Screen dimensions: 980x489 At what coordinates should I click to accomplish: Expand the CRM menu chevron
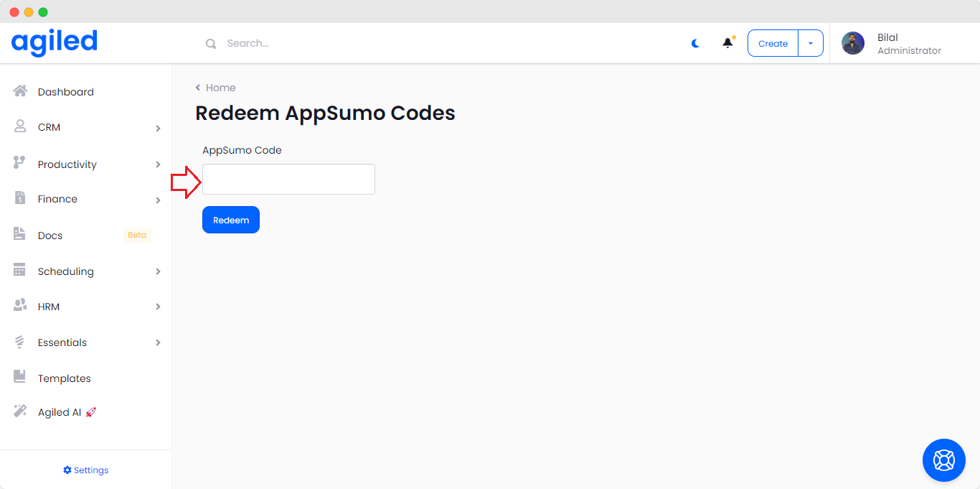tap(158, 129)
